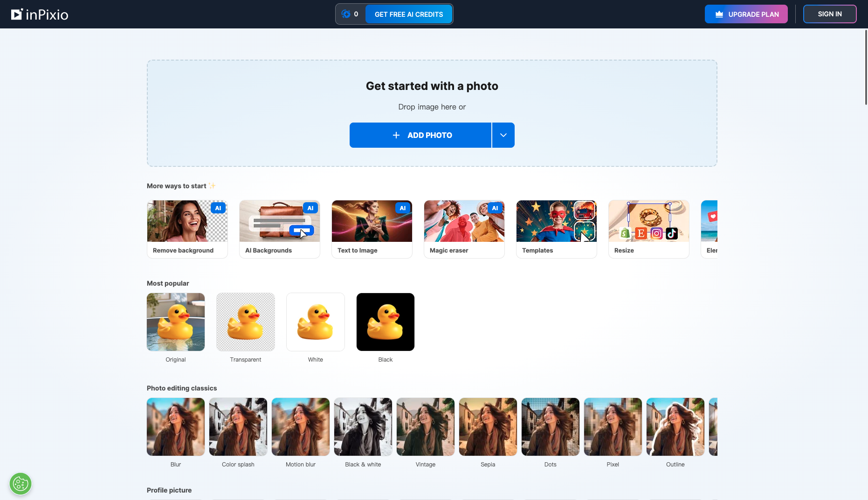Open cookie settings icon

[21, 484]
